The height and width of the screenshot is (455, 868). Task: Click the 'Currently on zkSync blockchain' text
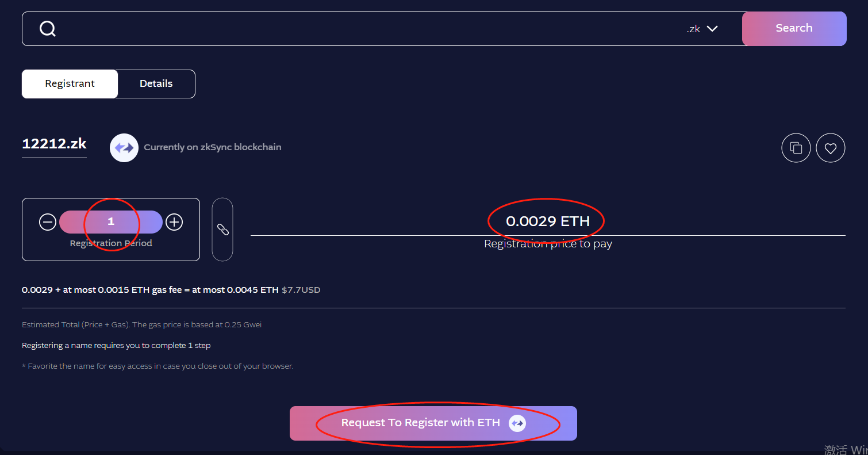pos(213,147)
